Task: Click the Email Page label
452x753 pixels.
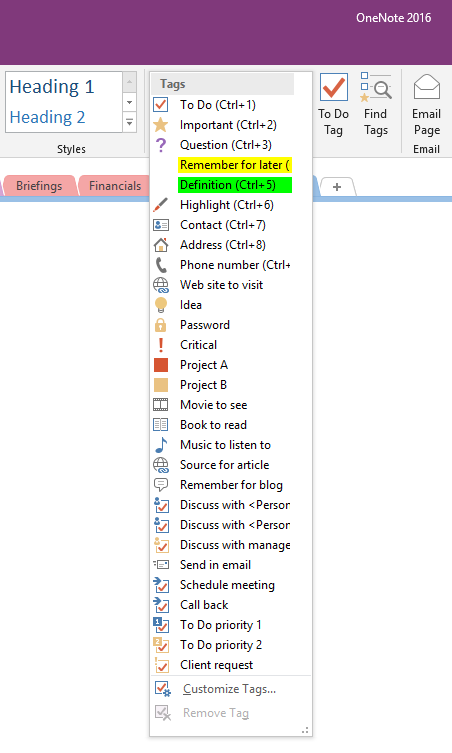Action: tap(427, 122)
